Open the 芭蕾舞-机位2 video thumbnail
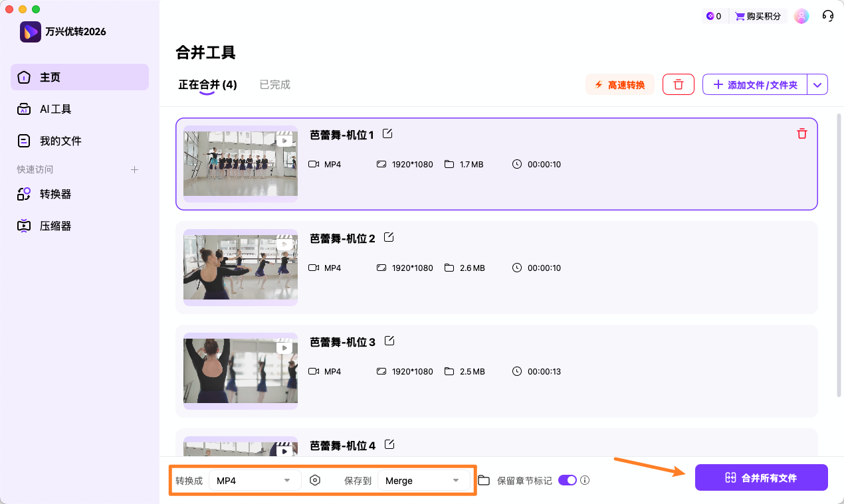 coord(240,268)
